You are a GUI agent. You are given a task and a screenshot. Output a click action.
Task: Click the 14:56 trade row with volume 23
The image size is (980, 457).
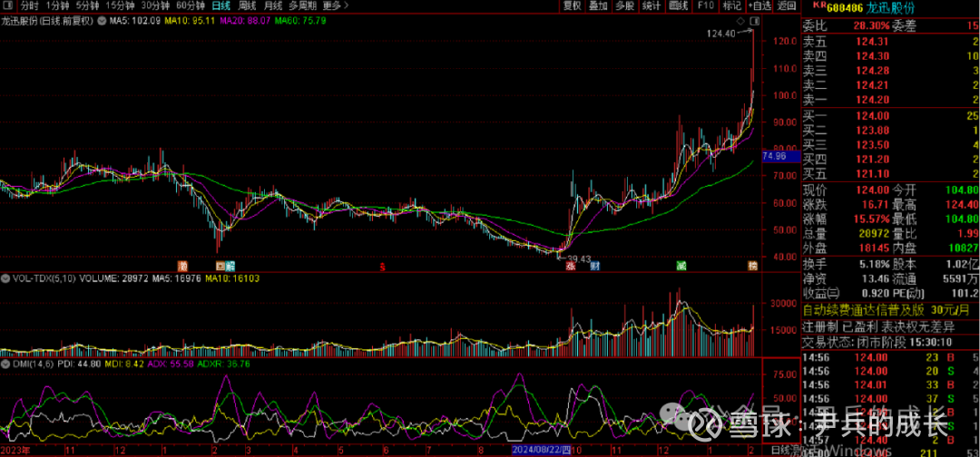pos(891,358)
